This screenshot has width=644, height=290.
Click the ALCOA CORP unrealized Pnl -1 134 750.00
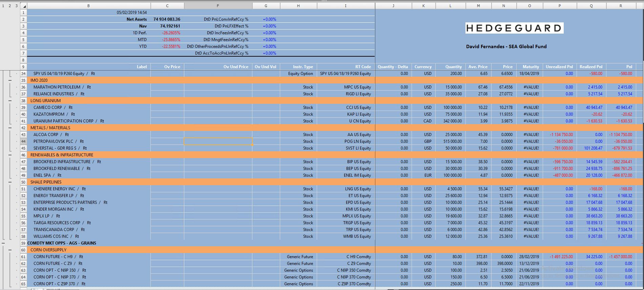(x=560, y=135)
